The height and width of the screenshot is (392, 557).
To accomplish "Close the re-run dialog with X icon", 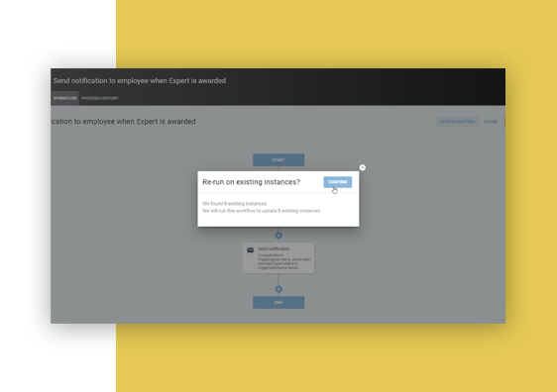I will click(363, 167).
